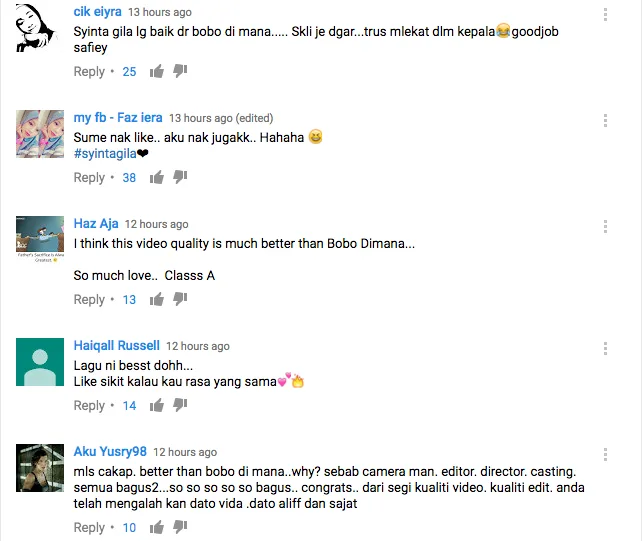Open cik eiyra's avatar image
The width and height of the screenshot is (642, 541).
(36, 27)
